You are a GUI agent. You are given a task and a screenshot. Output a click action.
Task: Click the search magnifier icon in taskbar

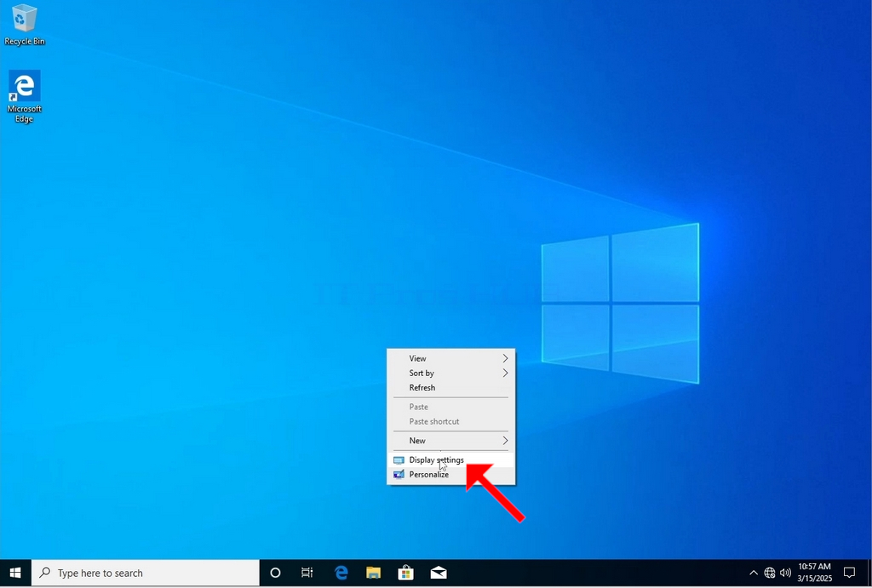45,573
